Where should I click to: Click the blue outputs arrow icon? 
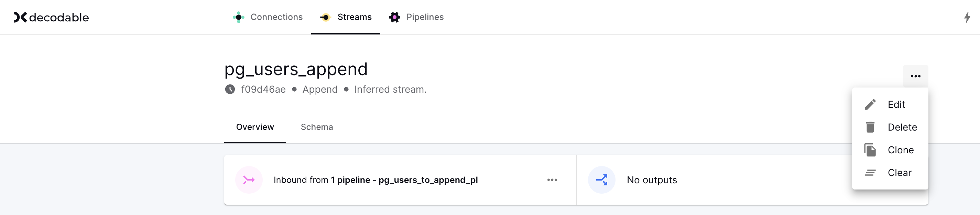602,180
